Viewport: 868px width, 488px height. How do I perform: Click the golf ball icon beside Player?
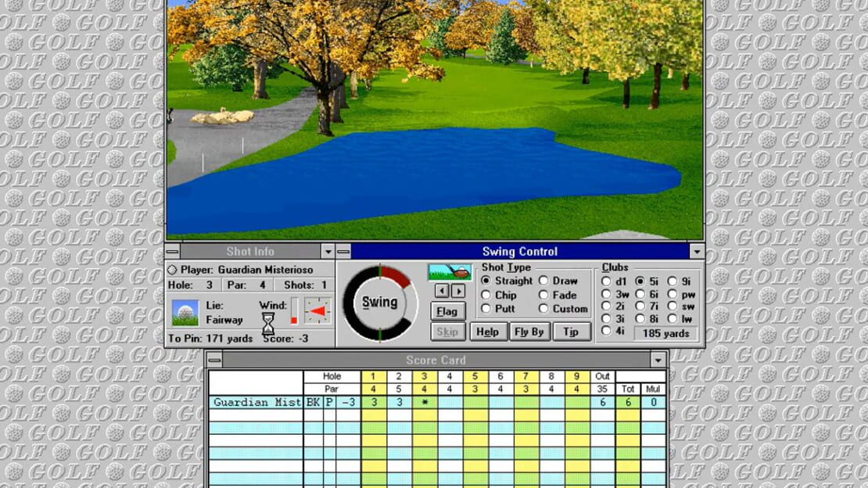[x=172, y=270]
